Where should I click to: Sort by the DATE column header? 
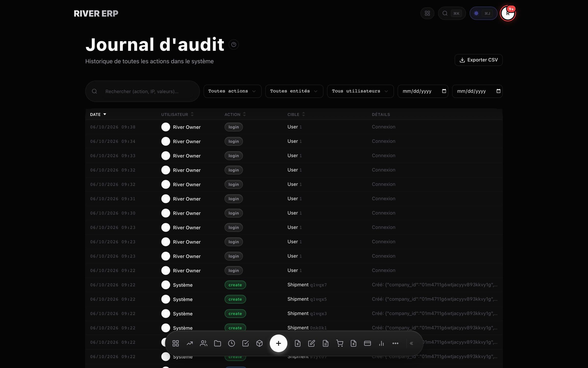point(98,114)
